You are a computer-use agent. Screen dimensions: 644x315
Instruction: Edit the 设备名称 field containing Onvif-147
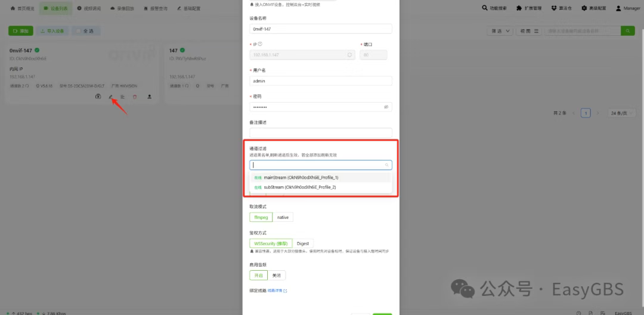click(321, 29)
